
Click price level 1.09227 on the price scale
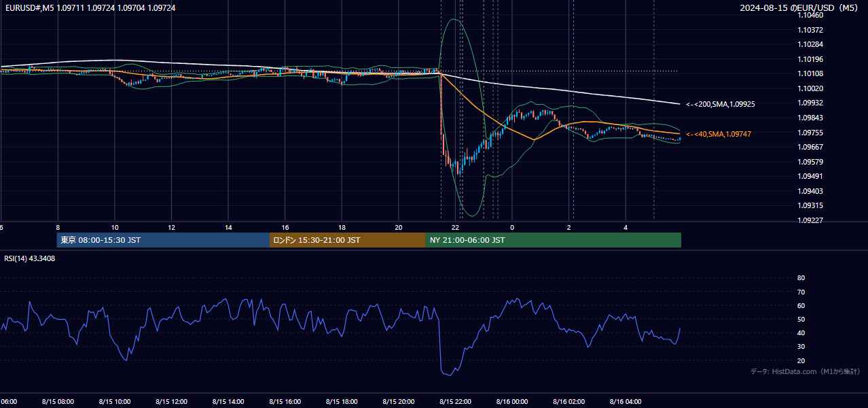[x=810, y=220]
